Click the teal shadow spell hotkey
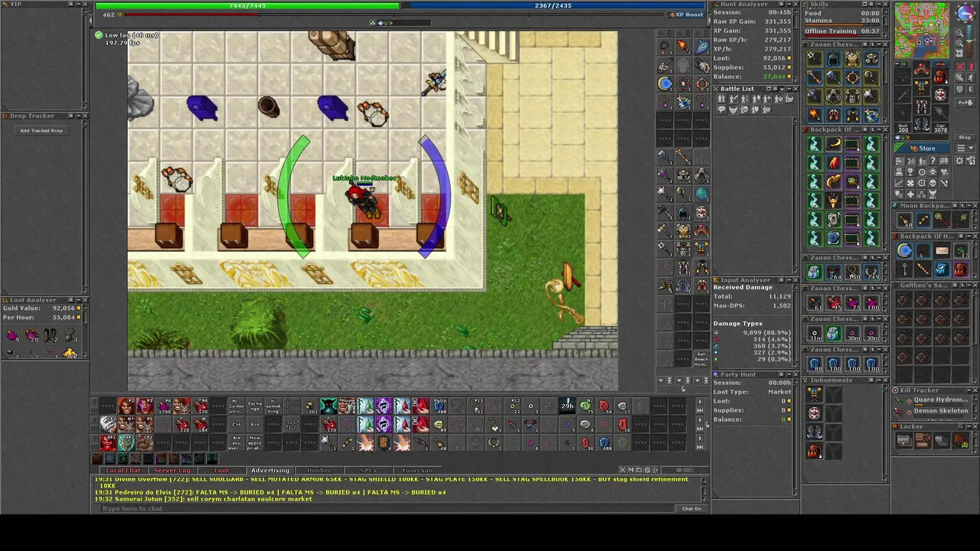This screenshot has width=980, height=551. (328, 406)
